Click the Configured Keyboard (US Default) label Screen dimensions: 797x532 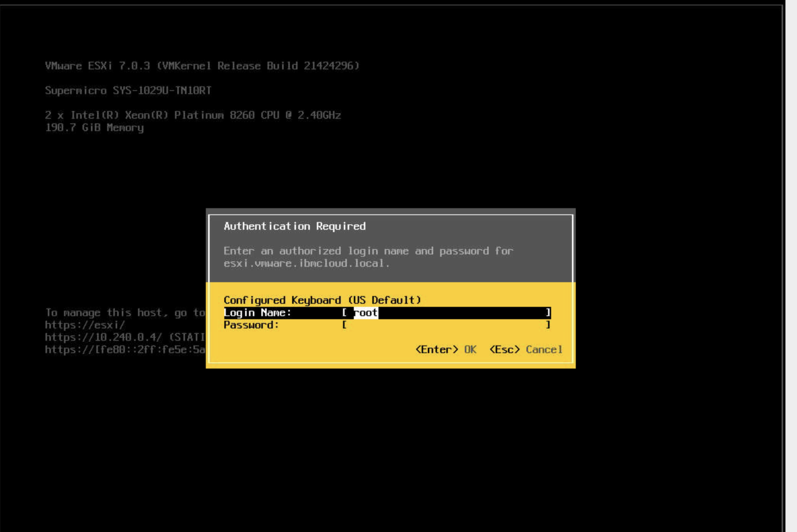[x=322, y=300]
